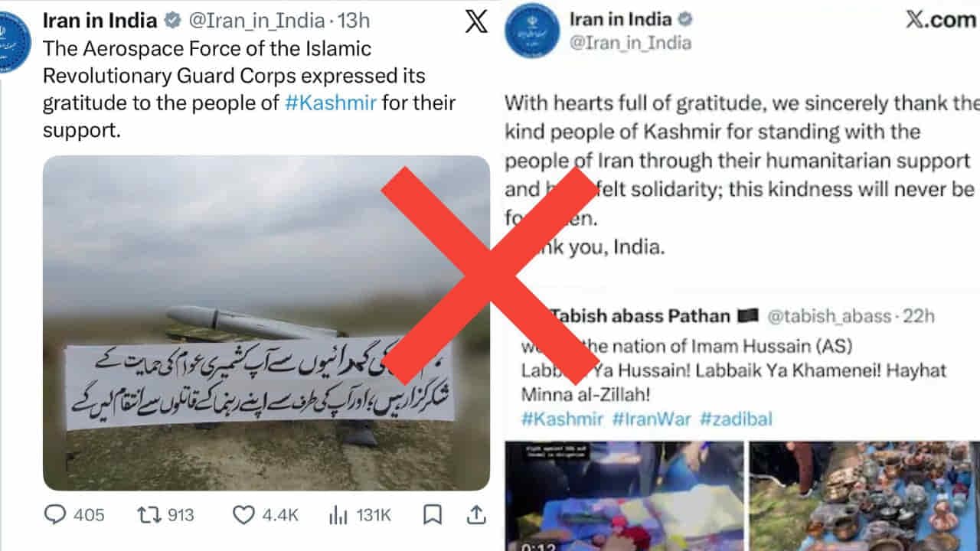Click the X.com label at top right

coord(940,20)
